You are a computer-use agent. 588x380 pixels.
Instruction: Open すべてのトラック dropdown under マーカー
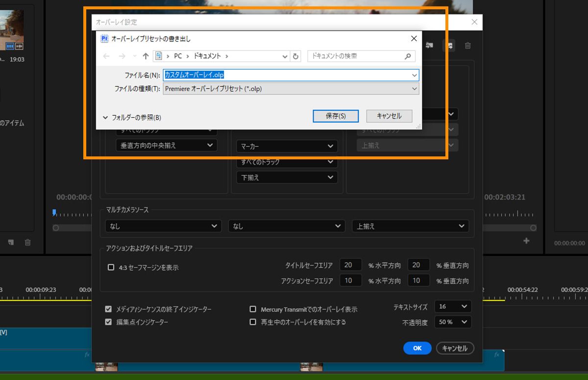point(287,162)
